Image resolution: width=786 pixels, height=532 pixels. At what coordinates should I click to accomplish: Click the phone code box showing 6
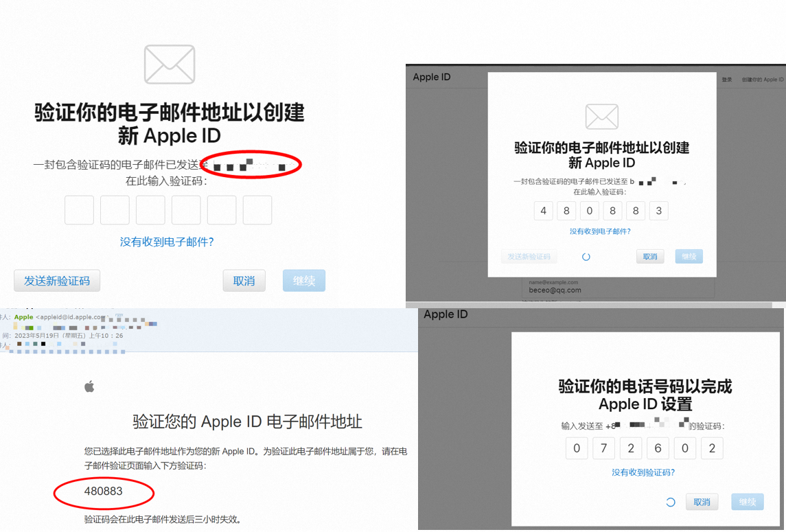pyautogui.click(x=658, y=448)
